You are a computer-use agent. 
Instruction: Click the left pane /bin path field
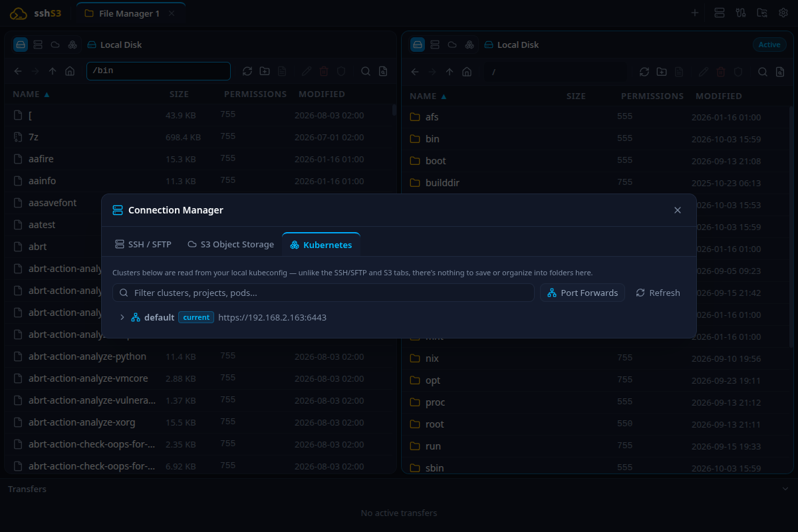[158, 71]
